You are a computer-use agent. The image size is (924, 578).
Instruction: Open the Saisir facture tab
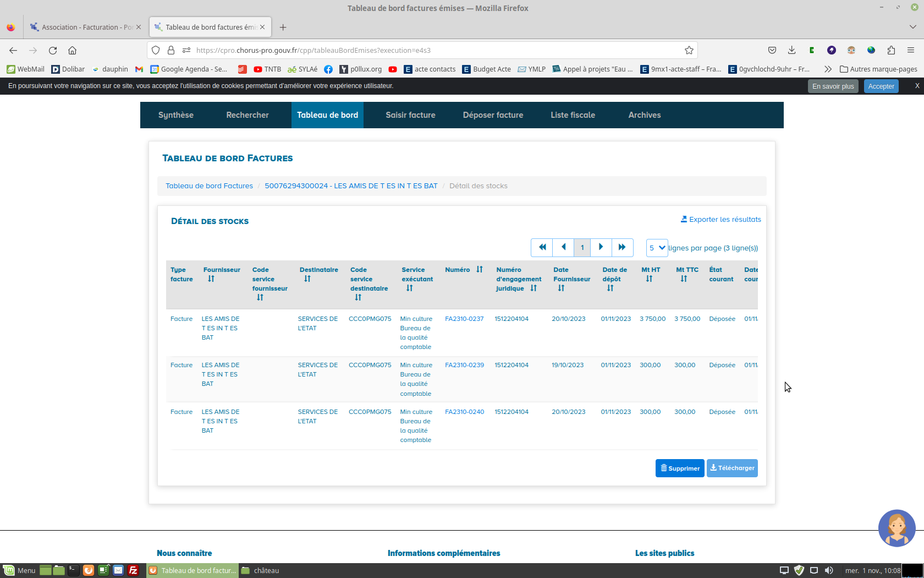(410, 115)
